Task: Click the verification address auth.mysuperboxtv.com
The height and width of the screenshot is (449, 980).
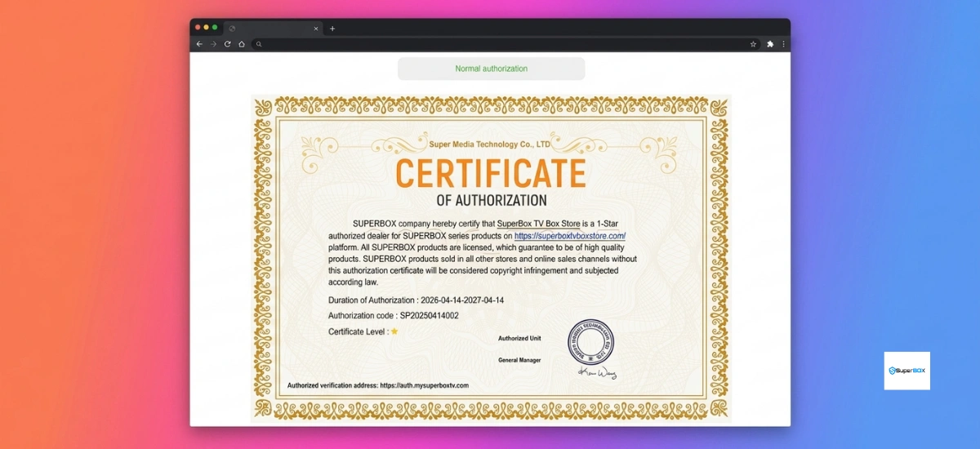Action: coord(425,385)
